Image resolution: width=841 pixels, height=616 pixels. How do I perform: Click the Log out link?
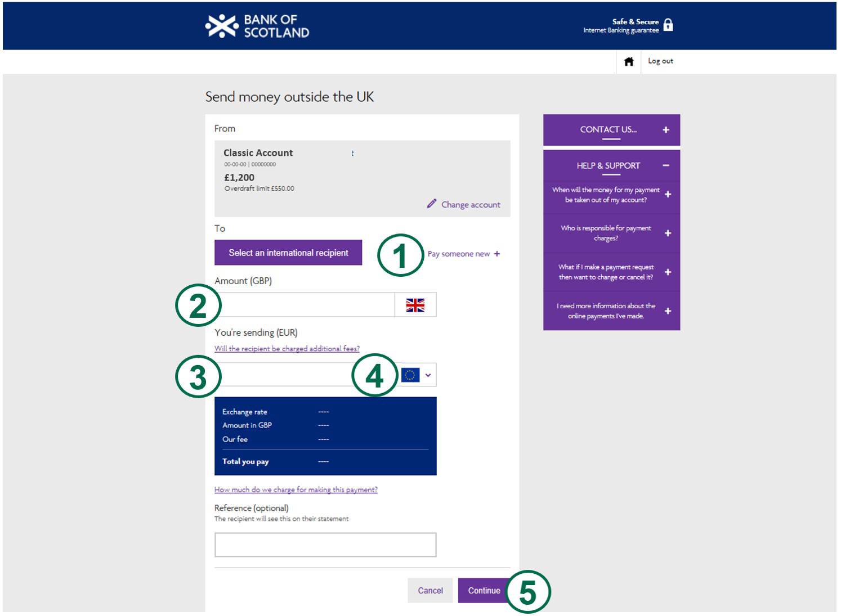(660, 61)
